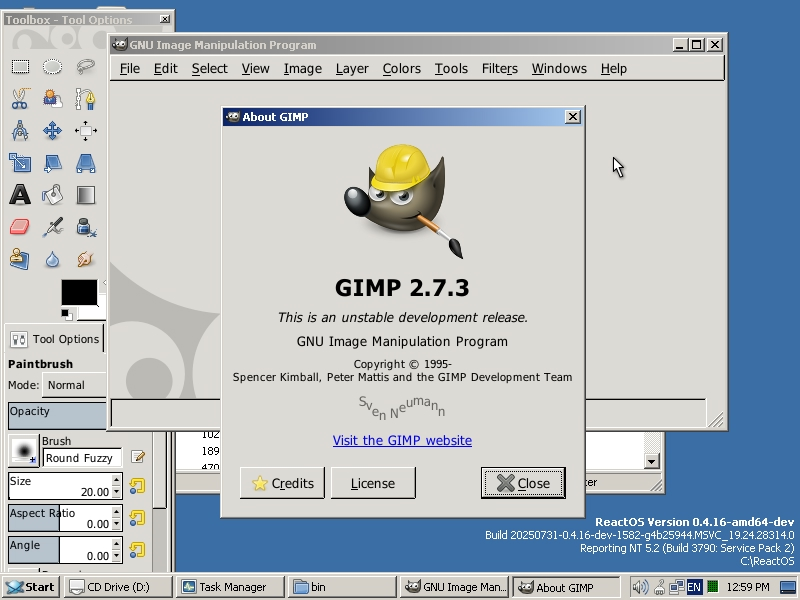
Task: Pick the Text tool
Action: (19, 194)
